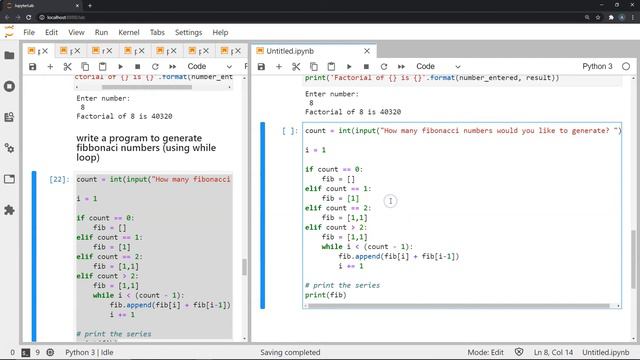Screen dimensions: 640x360
Task: Copy the selected cell in the left notebook
Action: click(x=85, y=67)
